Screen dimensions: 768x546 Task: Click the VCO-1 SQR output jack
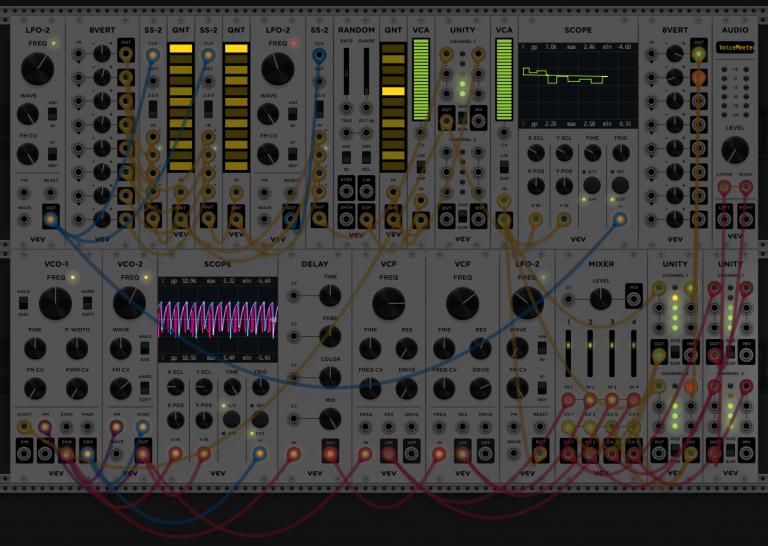click(88, 454)
